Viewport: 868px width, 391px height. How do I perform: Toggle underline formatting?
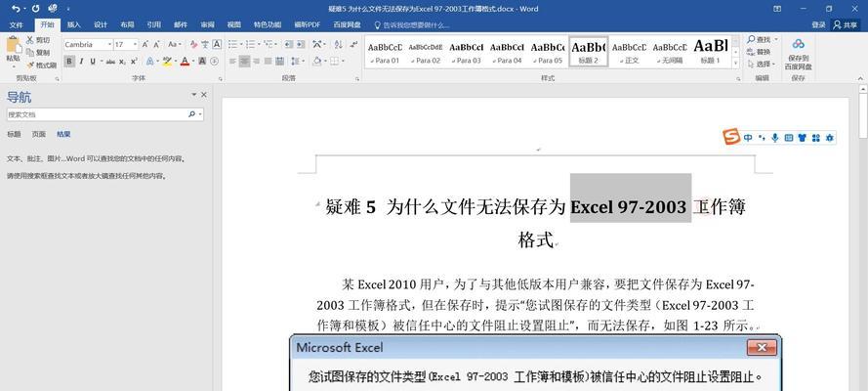pos(93,61)
